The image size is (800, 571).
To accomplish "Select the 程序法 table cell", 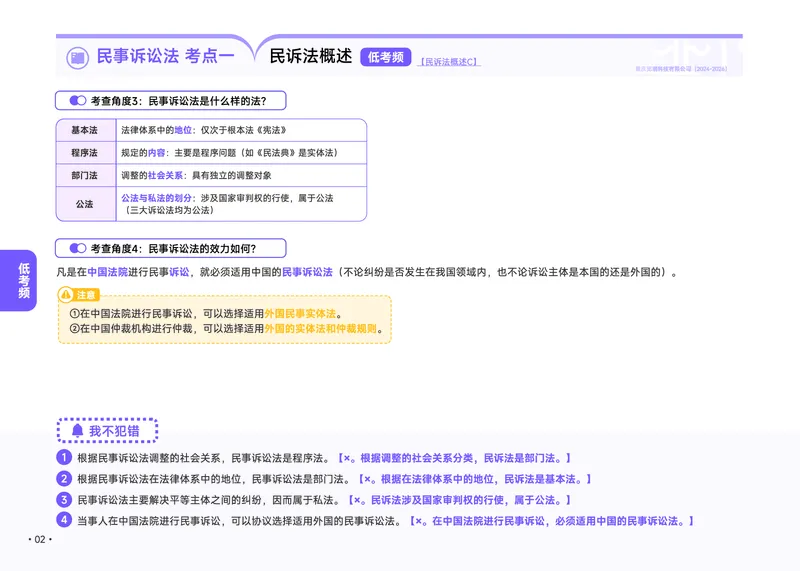I will pos(86,153).
